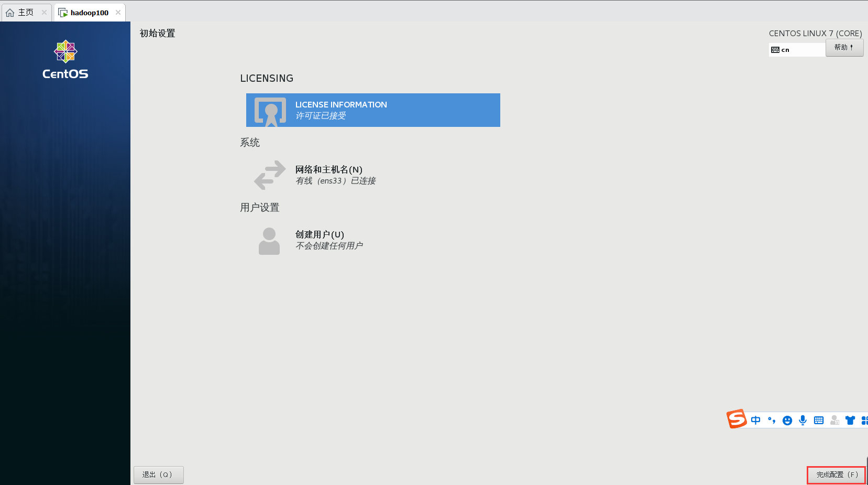Click the 系统 section heading
This screenshot has width=868, height=485.
250,143
